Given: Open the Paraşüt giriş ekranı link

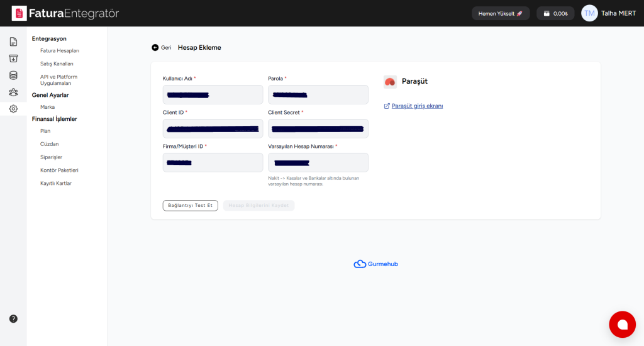Looking at the screenshot, I should point(417,106).
